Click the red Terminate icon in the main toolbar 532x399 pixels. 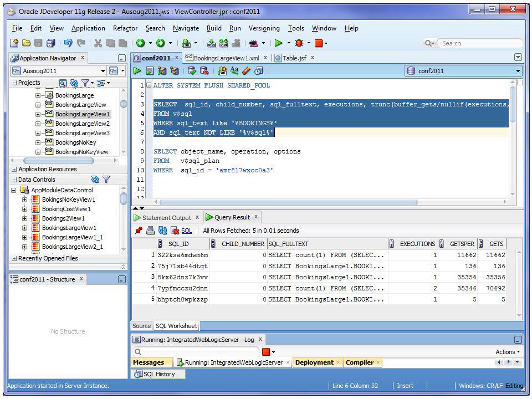click(319, 43)
